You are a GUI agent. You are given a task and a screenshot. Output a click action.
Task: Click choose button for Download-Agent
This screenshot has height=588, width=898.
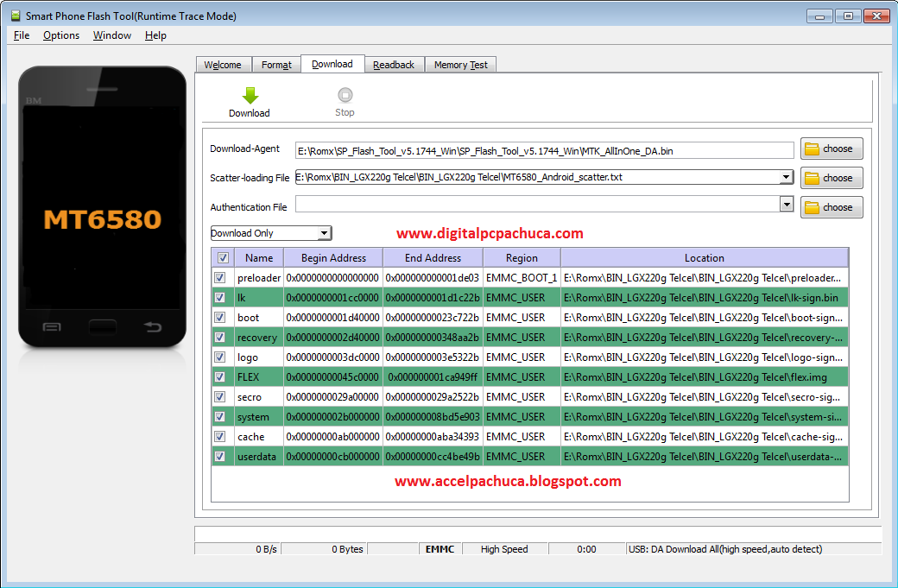tap(832, 149)
